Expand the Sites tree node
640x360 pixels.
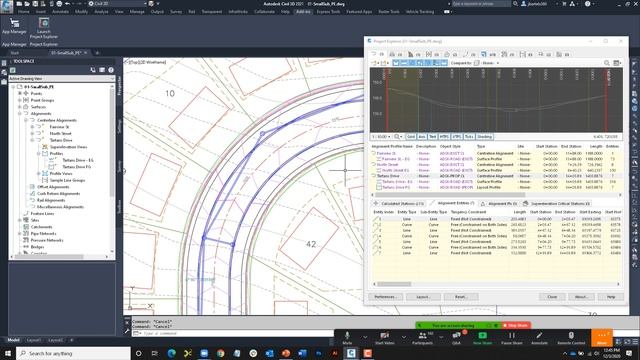(x=20, y=220)
